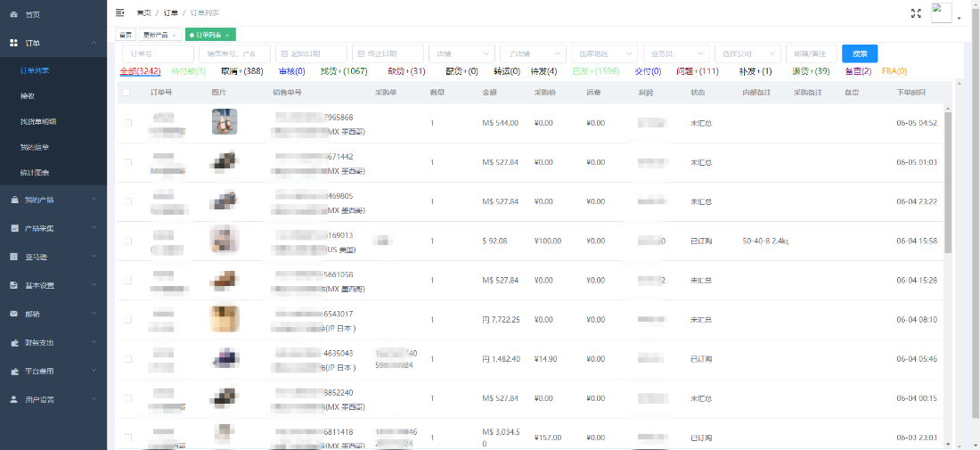Viewport: 980px width, 450px height.
Task: Switch to the 首页 page tab
Action: click(126, 35)
